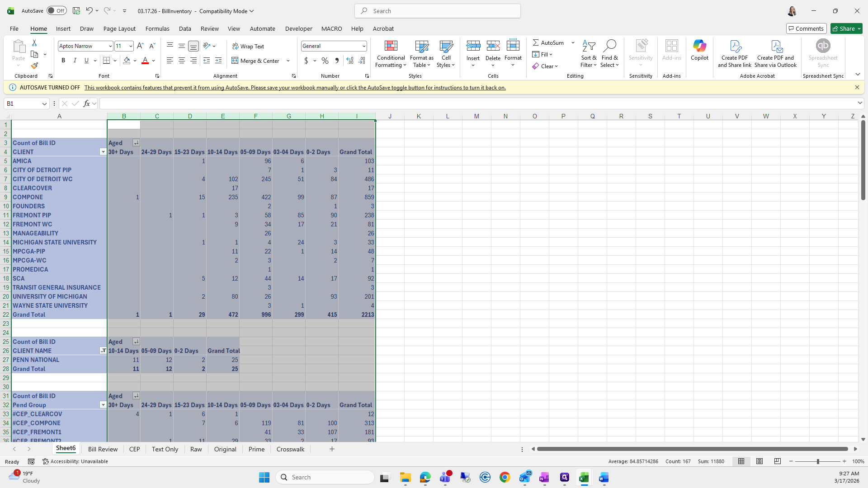Toggle Bold formatting button

[x=63, y=61]
